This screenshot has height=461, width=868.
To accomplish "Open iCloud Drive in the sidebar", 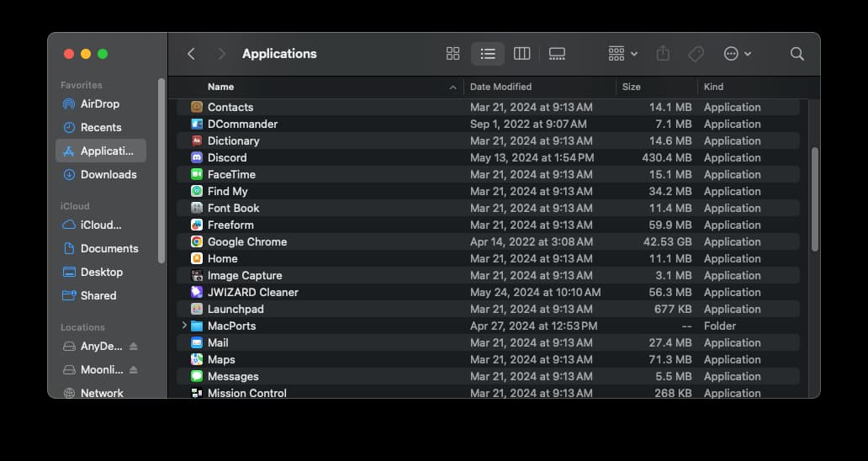I will (100, 225).
